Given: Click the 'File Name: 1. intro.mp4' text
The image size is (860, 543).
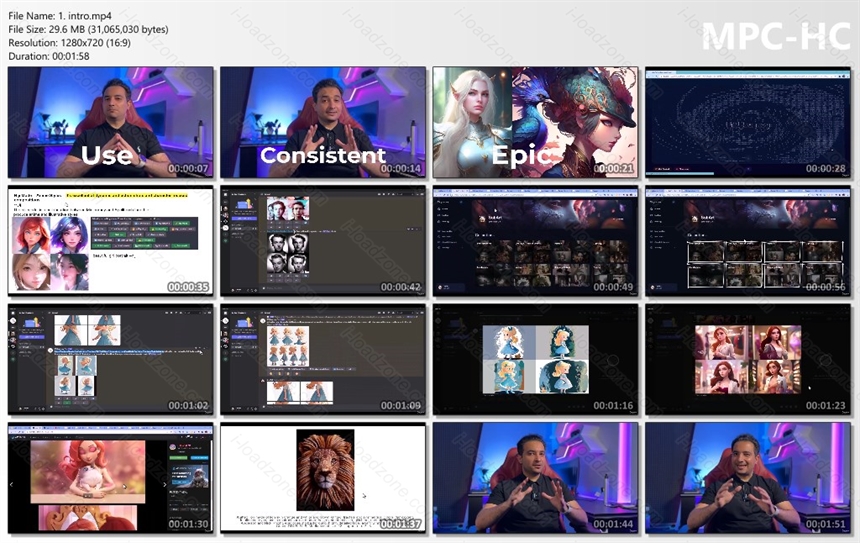Looking at the screenshot, I should click(x=60, y=16).
